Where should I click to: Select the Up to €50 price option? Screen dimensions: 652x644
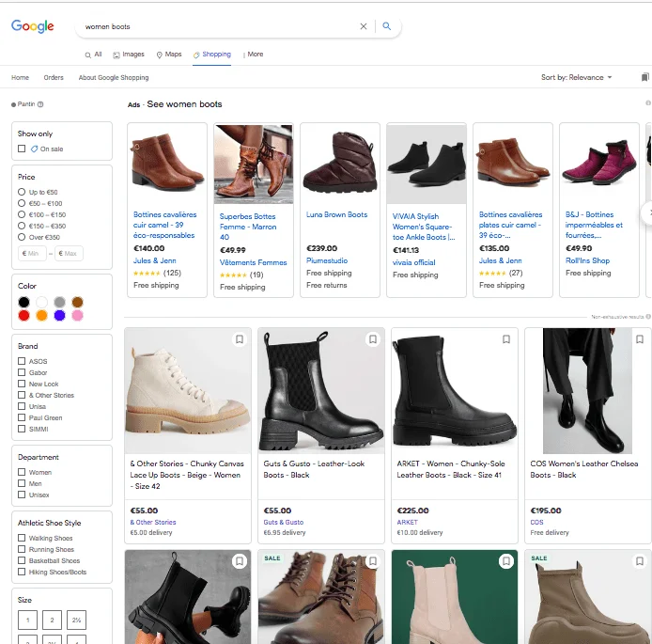[22, 192]
